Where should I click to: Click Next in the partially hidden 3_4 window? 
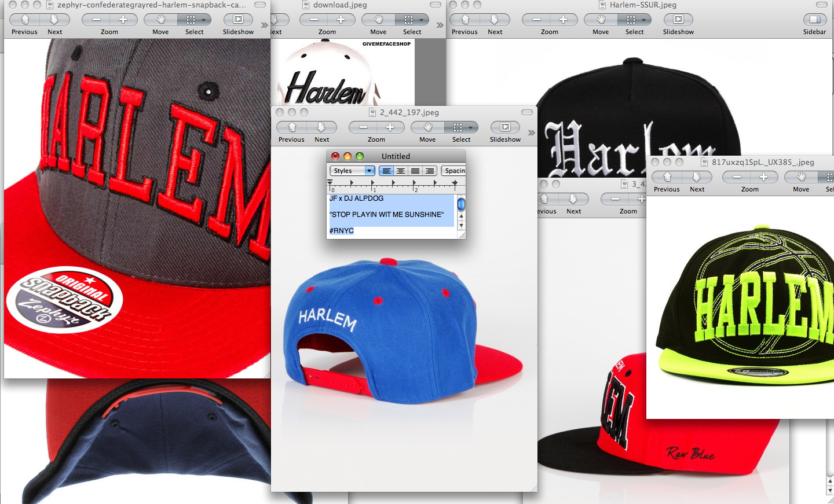coord(573,199)
